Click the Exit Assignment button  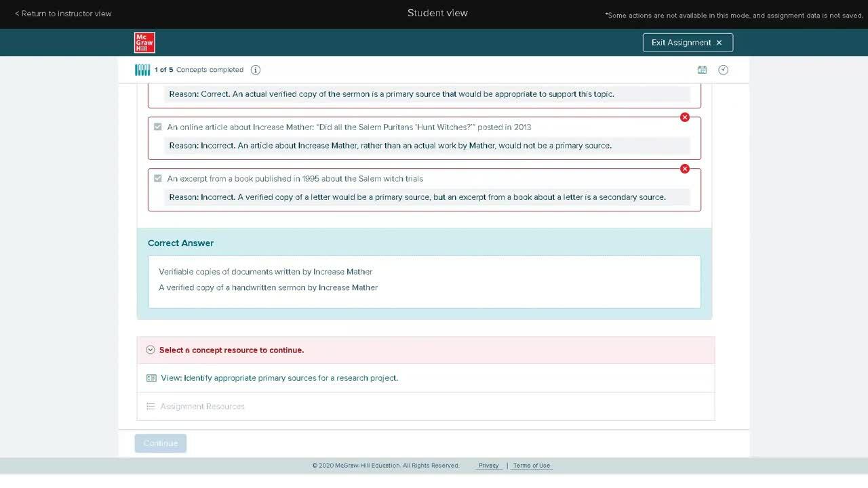coord(687,43)
